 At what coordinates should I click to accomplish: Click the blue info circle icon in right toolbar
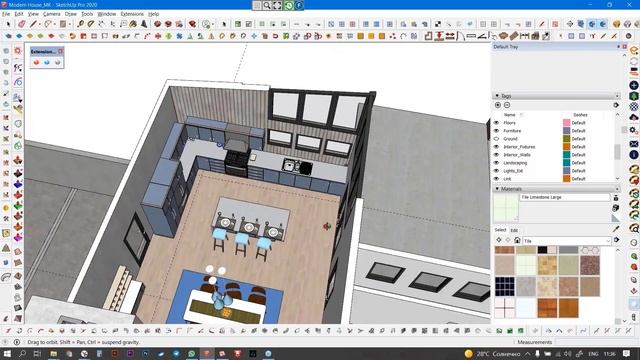[633, 155]
